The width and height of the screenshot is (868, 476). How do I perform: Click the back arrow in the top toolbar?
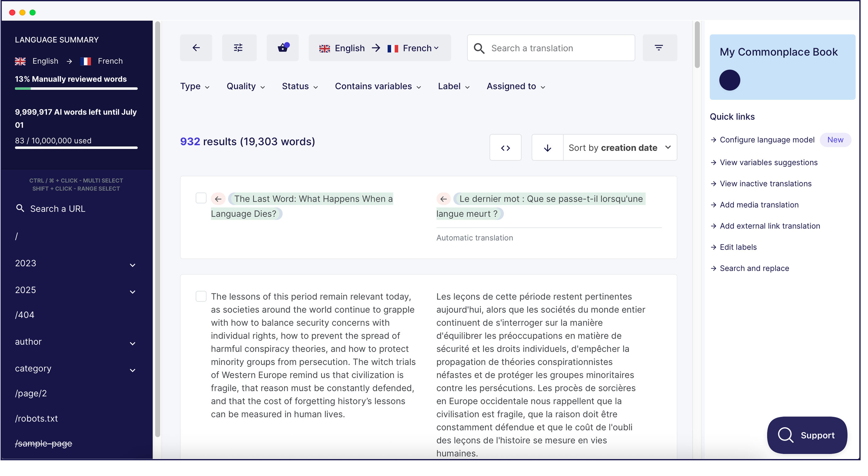point(196,48)
